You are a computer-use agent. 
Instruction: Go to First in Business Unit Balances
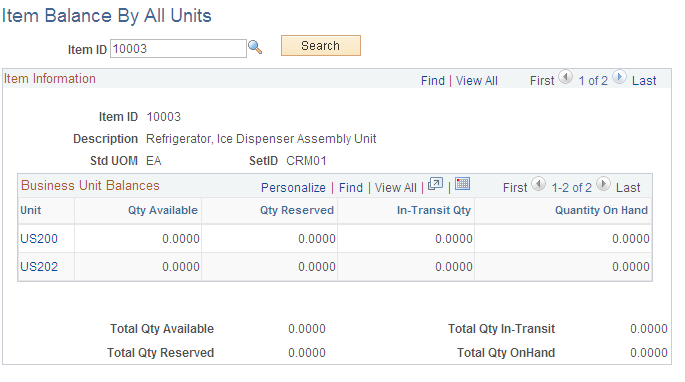[x=515, y=188]
